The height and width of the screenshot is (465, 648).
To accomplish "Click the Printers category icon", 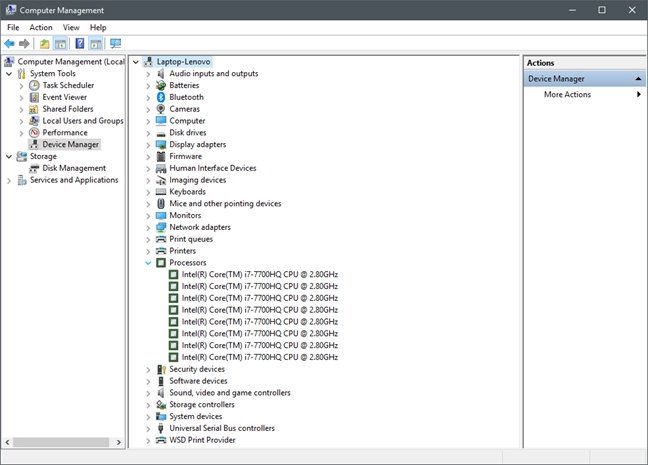I will (161, 251).
